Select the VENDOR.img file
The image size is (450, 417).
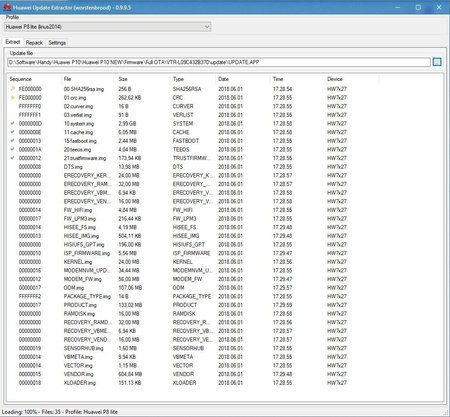click(x=78, y=375)
